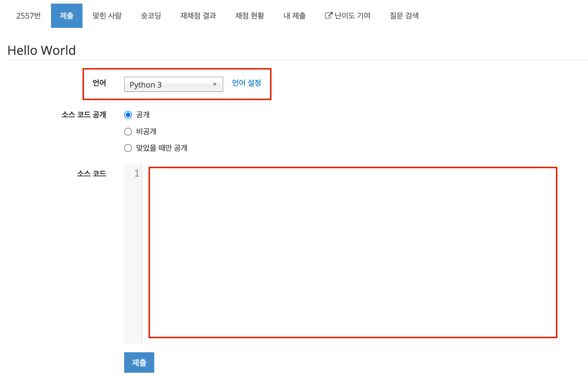Go to the 숏코딩 tab

(151, 16)
